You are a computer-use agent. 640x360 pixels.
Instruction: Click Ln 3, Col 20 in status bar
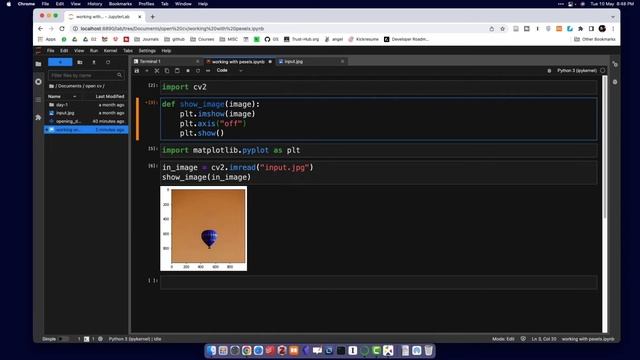543,339
